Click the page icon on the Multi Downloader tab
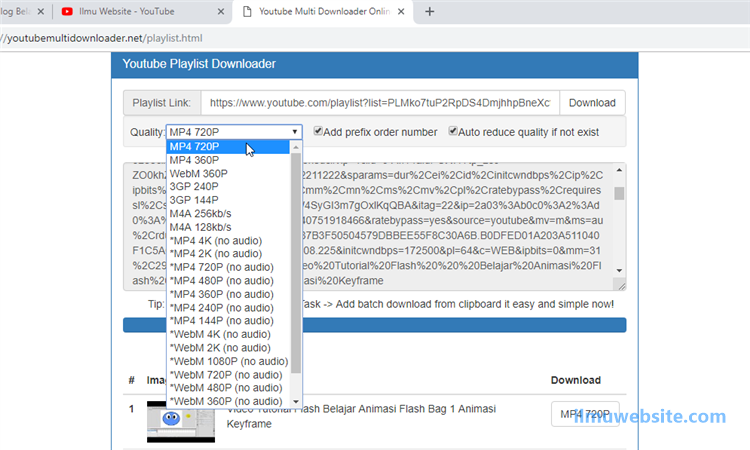750x450 pixels. [x=247, y=11]
